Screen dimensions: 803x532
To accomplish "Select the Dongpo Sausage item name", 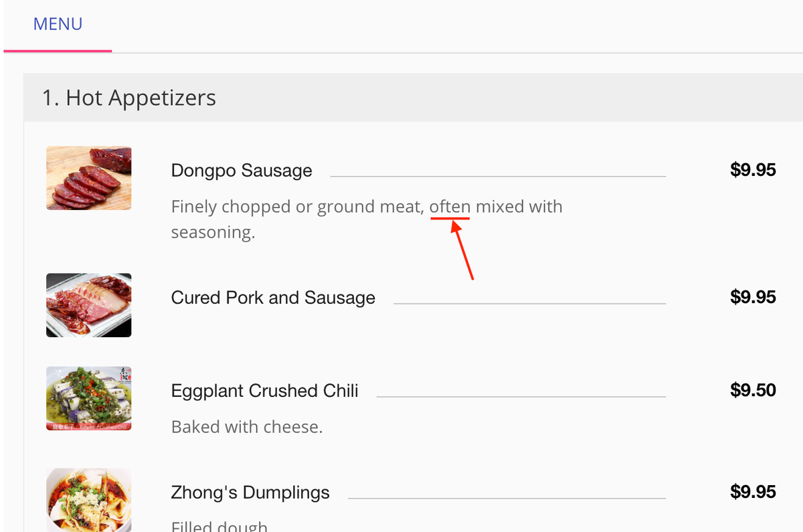I will pyautogui.click(x=242, y=171).
